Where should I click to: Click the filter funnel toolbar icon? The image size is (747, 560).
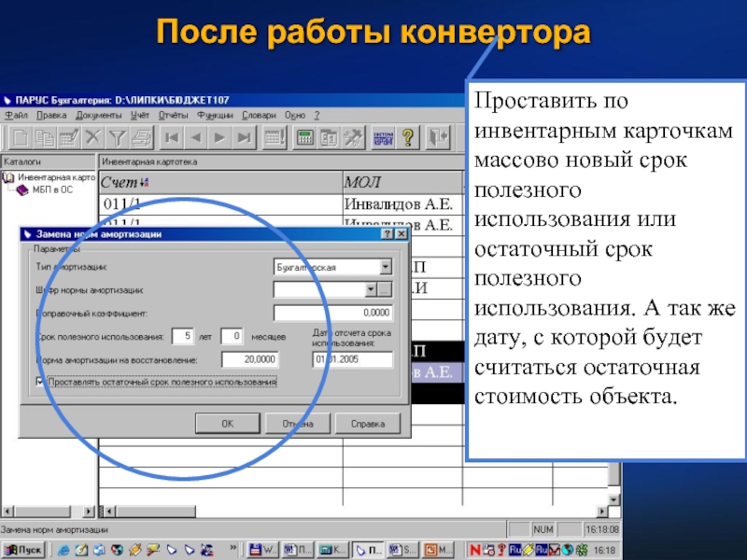click(x=117, y=138)
